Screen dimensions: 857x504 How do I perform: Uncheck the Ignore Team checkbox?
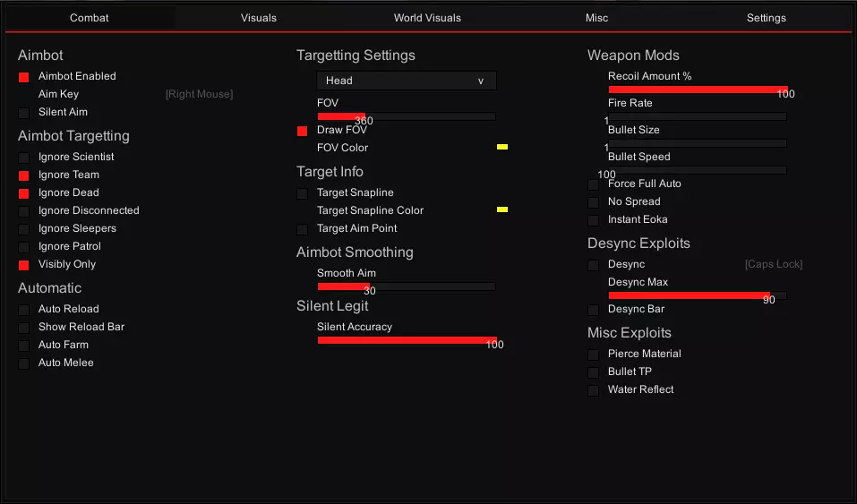coord(24,175)
